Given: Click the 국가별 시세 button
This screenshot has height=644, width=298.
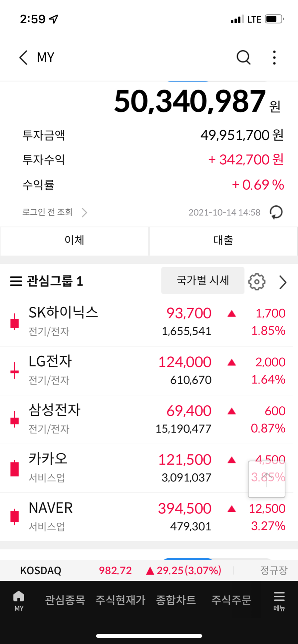Looking at the screenshot, I should [203, 280].
